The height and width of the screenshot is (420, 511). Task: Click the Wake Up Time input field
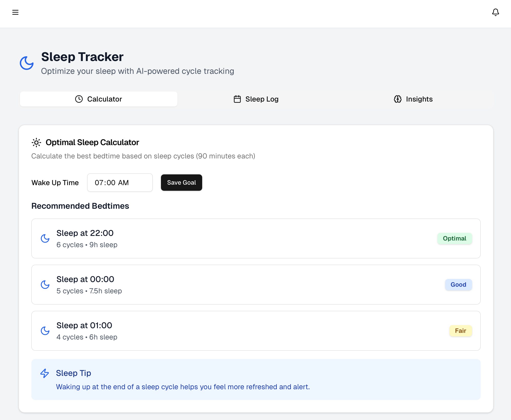(120, 183)
